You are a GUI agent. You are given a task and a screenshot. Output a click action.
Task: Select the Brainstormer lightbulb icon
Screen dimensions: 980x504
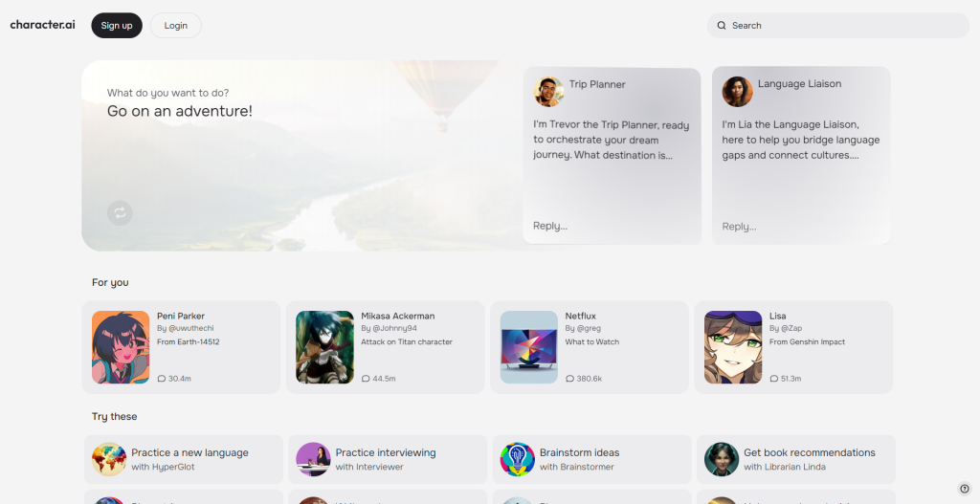pos(517,459)
